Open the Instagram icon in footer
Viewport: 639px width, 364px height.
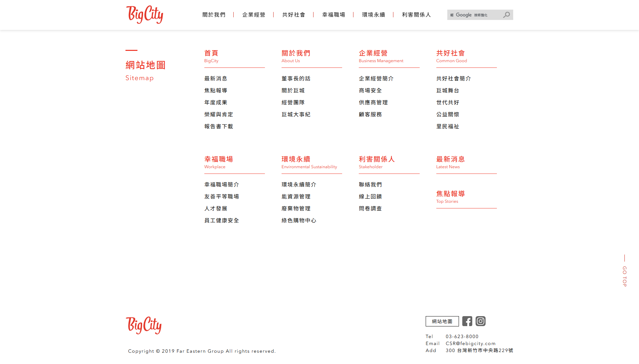[480, 321]
